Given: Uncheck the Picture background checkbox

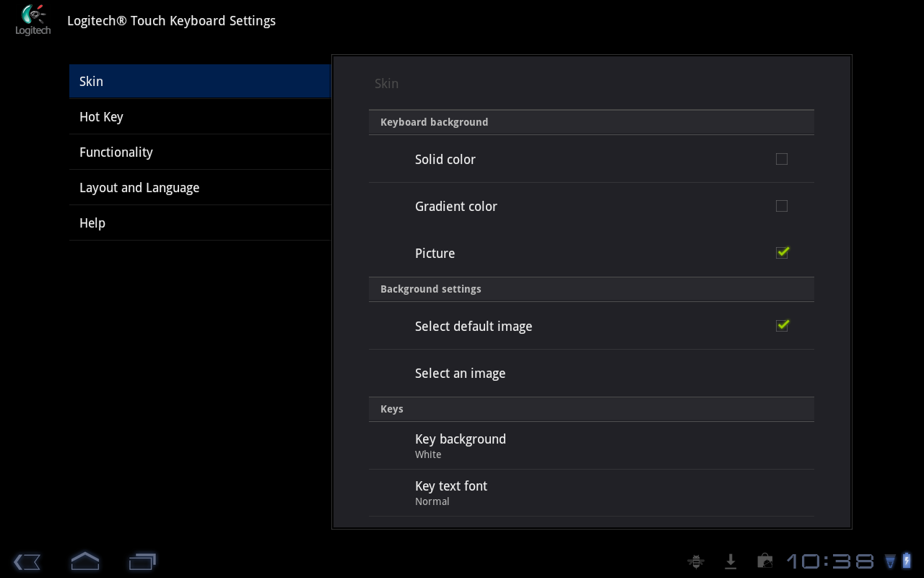Looking at the screenshot, I should (x=782, y=253).
